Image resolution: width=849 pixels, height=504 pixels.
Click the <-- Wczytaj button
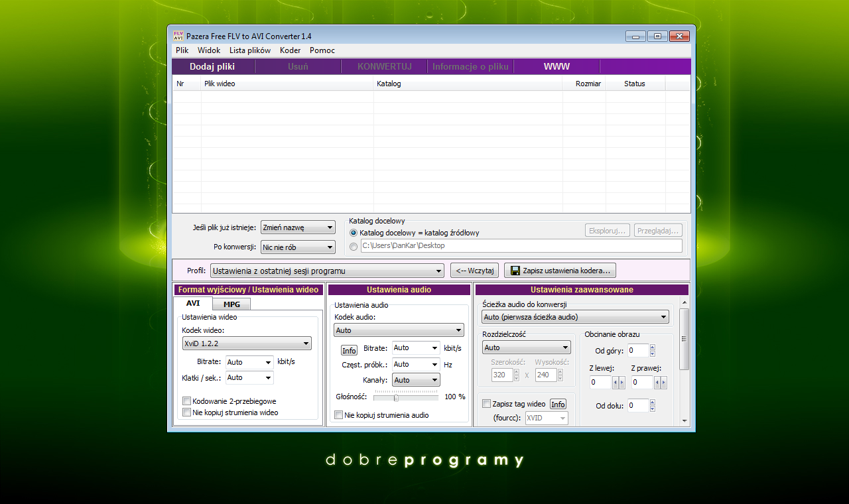(x=474, y=271)
